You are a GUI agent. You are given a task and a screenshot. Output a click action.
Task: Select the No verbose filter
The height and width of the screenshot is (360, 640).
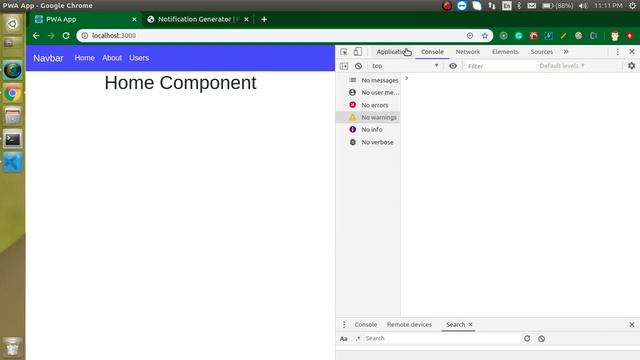[368, 142]
